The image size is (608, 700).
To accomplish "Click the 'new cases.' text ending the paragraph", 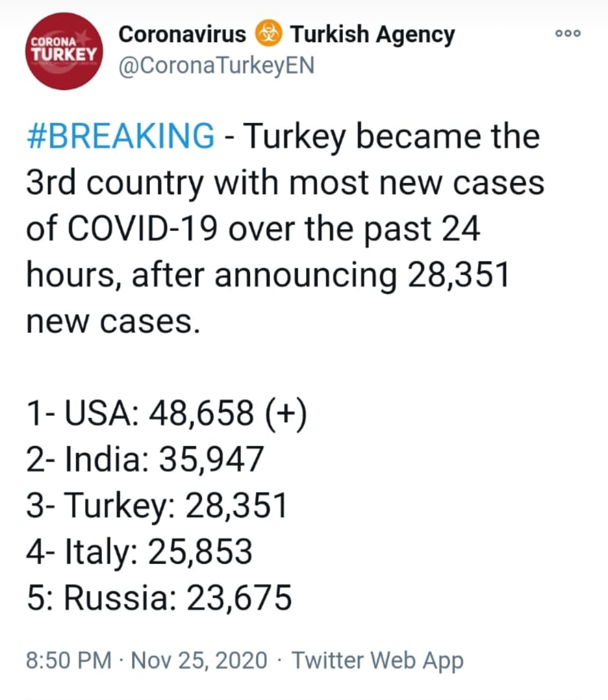I will click(113, 322).
